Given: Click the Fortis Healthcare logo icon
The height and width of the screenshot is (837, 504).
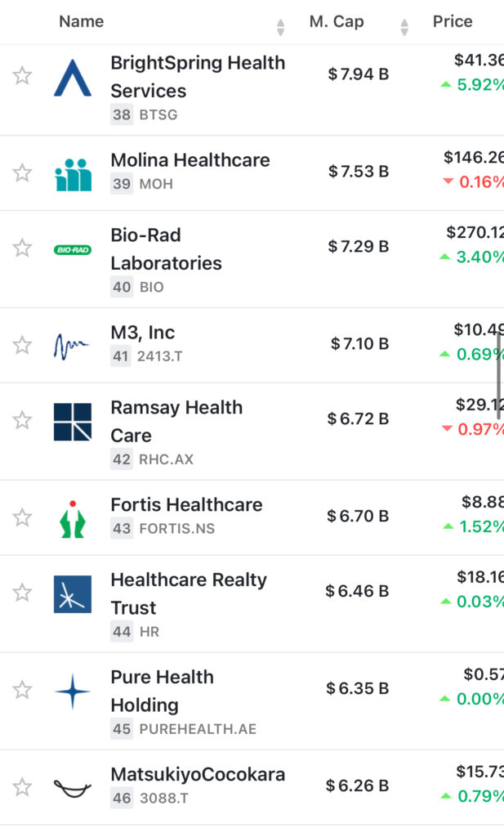Looking at the screenshot, I should (x=73, y=519).
